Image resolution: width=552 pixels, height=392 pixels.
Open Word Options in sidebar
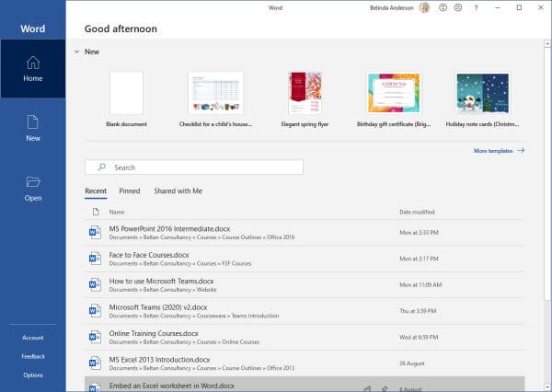tap(33, 375)
